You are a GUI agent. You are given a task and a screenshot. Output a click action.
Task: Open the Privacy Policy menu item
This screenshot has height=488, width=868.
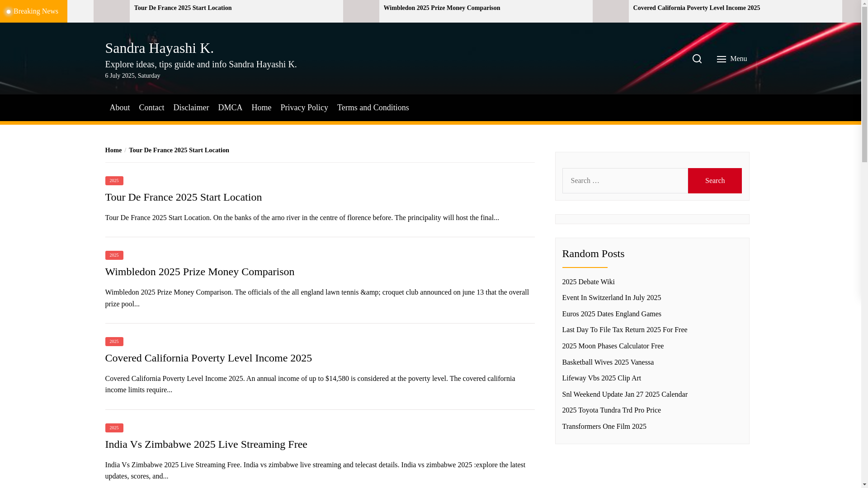pos(304,108)
